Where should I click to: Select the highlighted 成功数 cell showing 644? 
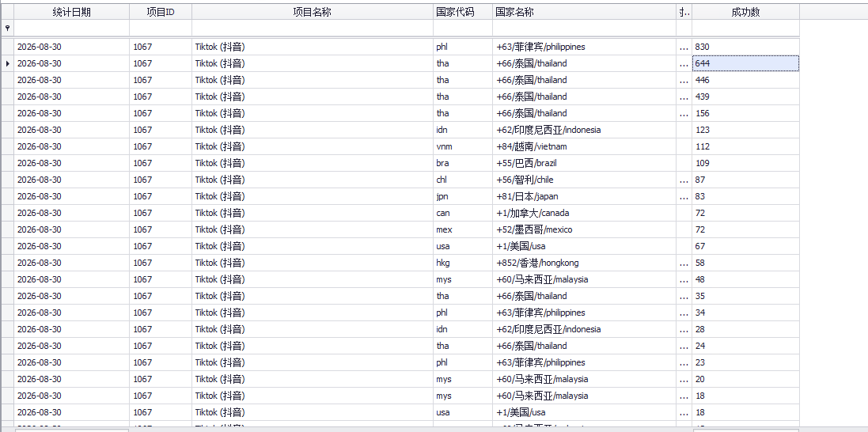point(745,63)
